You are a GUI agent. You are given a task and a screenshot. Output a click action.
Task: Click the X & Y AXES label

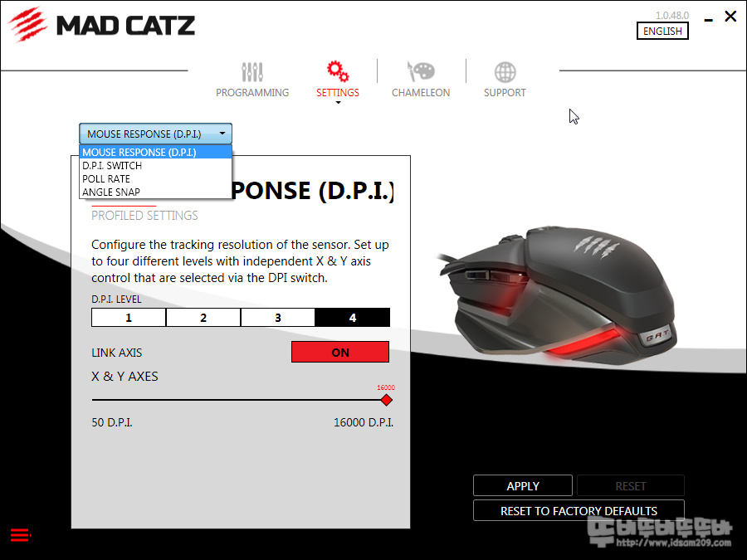tap(124, 376)
